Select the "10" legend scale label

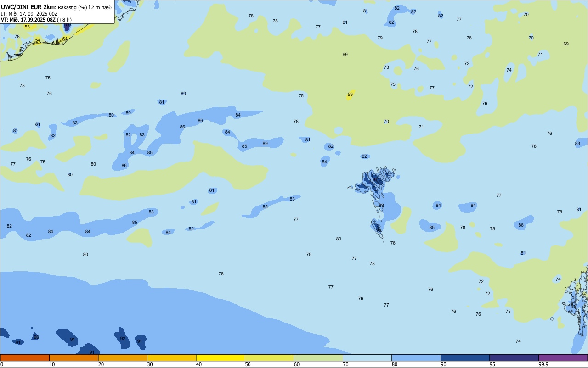tap(52, 364)
